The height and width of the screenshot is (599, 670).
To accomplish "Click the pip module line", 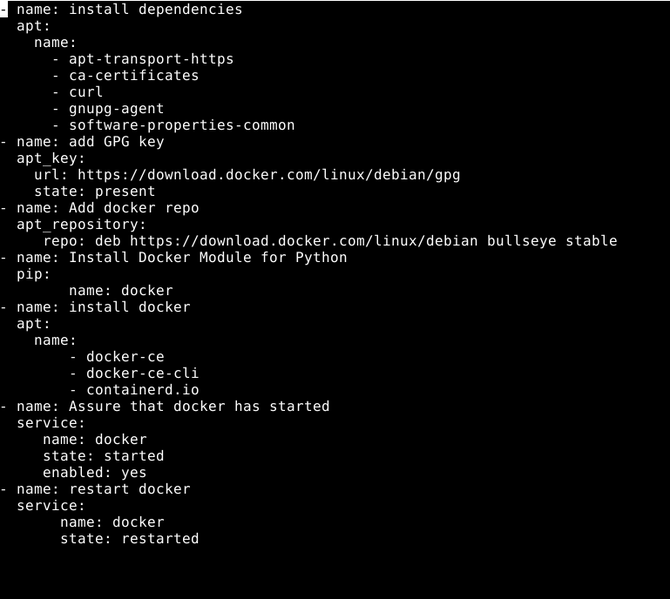I will tap(33, 274).
